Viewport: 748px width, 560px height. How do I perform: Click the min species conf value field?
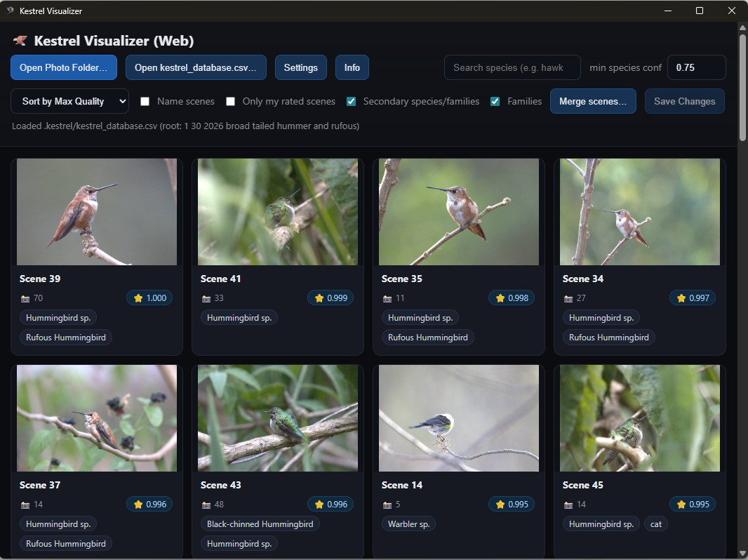click(x=696, y=67)
